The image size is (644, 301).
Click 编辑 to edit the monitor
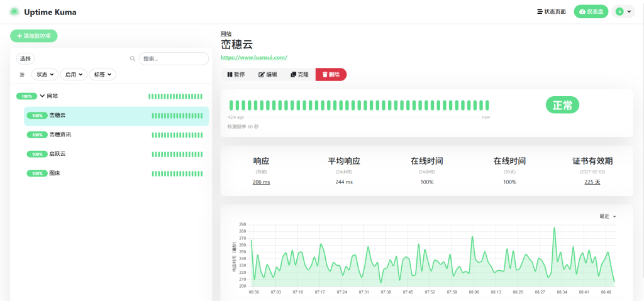pyautogui.click(x=267, y=75)
